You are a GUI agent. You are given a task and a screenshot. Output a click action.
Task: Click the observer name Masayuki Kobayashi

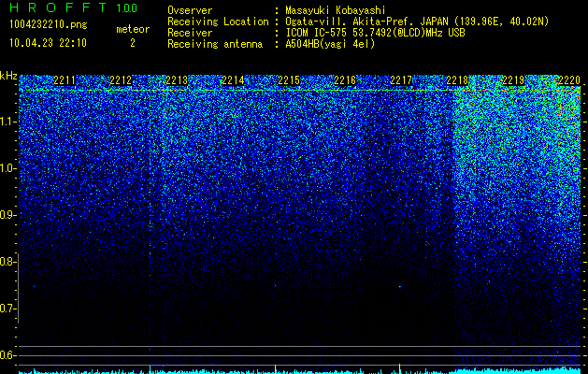coord(336,10)
